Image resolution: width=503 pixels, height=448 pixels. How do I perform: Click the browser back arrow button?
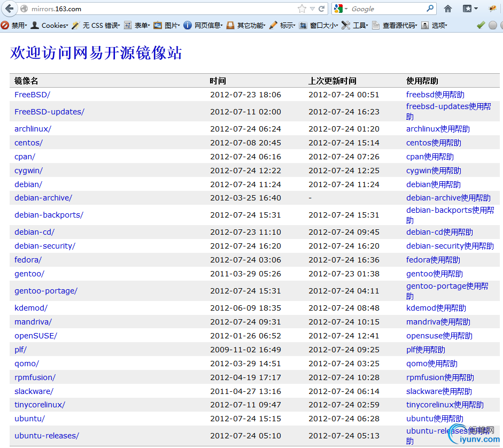(9, 9)
